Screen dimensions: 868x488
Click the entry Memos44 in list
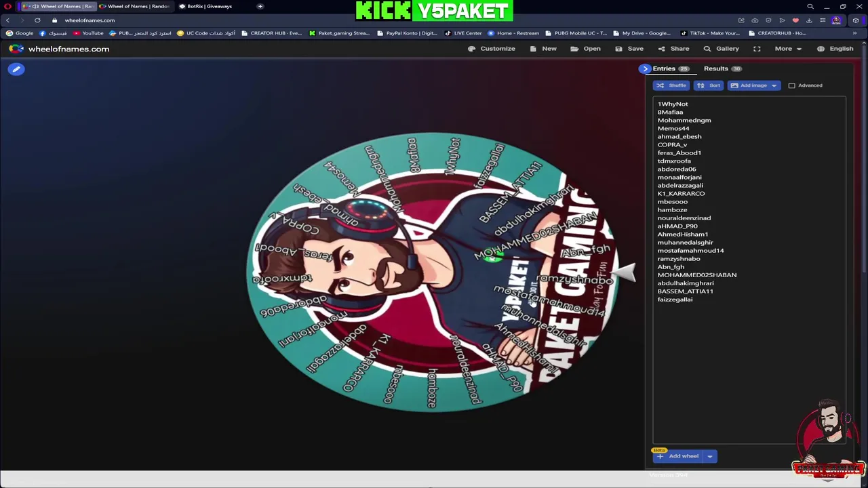click(673, 128)
